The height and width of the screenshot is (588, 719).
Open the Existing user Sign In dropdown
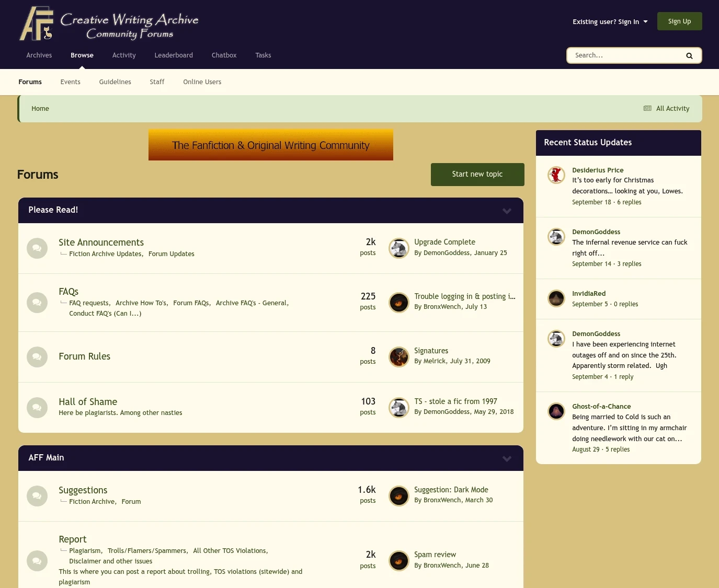(610, 22)
